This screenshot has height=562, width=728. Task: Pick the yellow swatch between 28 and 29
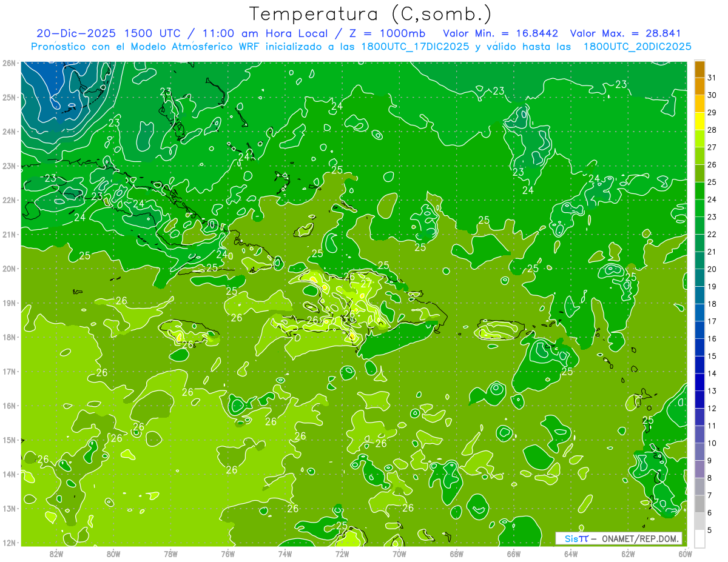699,121
